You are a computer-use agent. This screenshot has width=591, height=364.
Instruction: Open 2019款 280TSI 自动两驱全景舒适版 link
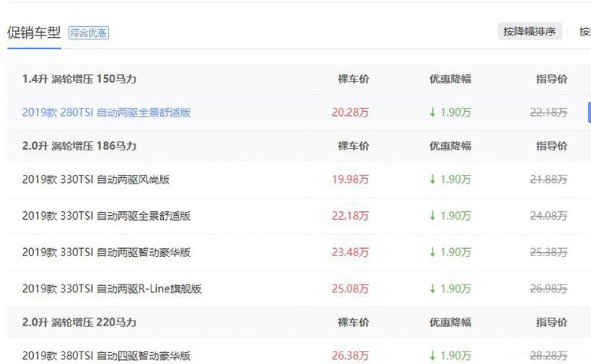pyautogui.click(x=106, y=113)
